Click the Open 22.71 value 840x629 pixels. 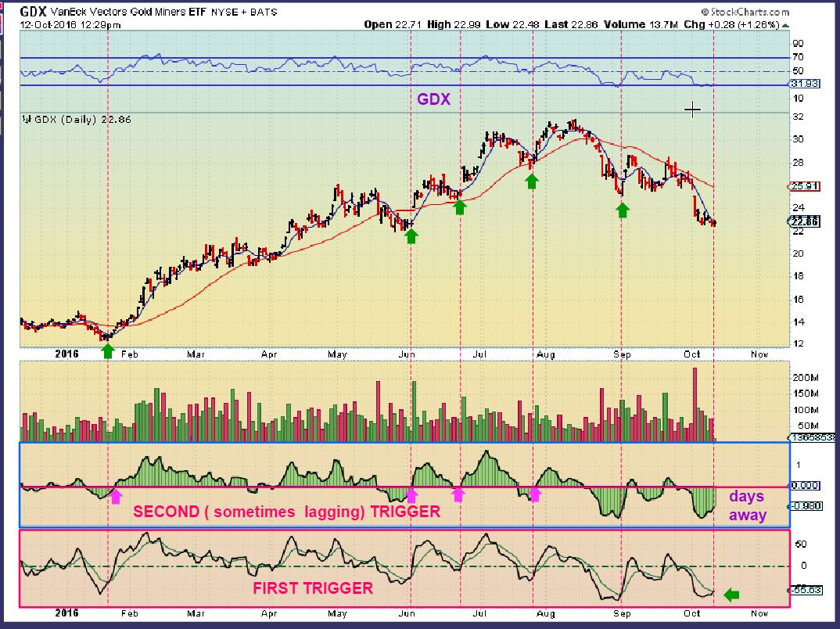pos(393,25)
